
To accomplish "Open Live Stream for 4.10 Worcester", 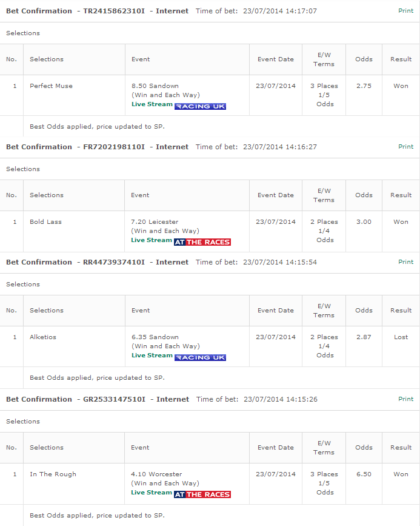I will pos(152,493).
